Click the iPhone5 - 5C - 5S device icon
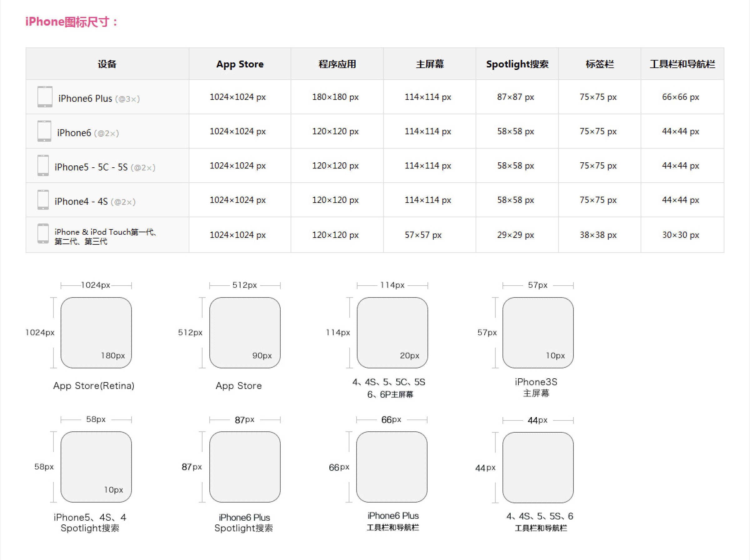Viewport: 750px width, 560px height. tap(43, 166)
